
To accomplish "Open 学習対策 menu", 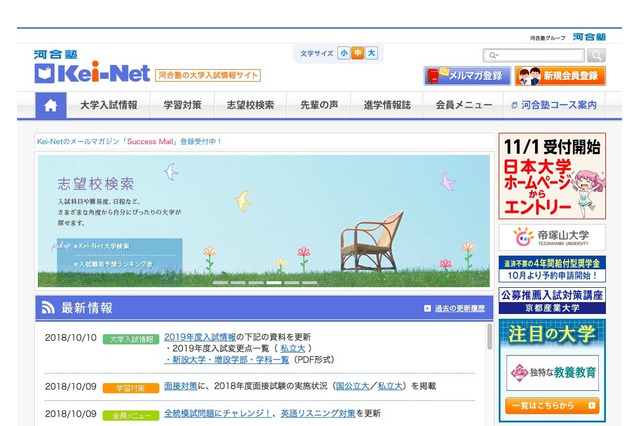I will click(182, 105).
